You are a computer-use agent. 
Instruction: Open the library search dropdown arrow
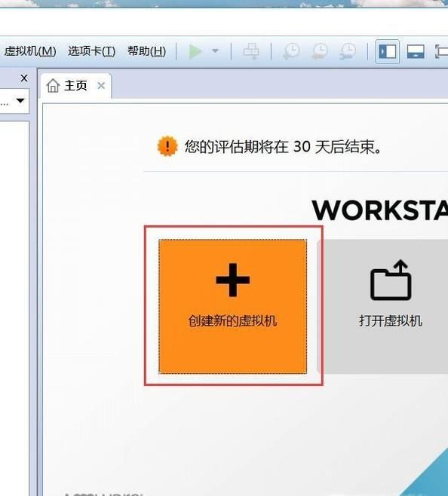tap(20, 101)
